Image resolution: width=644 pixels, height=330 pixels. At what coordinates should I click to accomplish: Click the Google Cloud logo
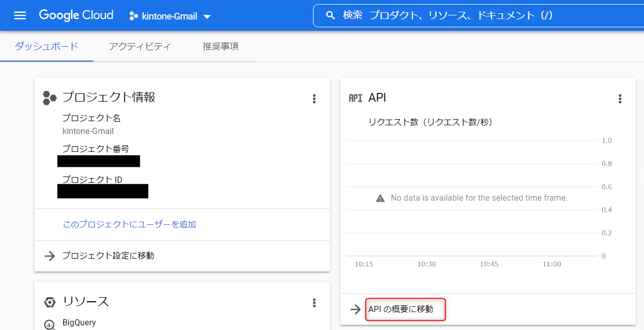tap(76, 15)
